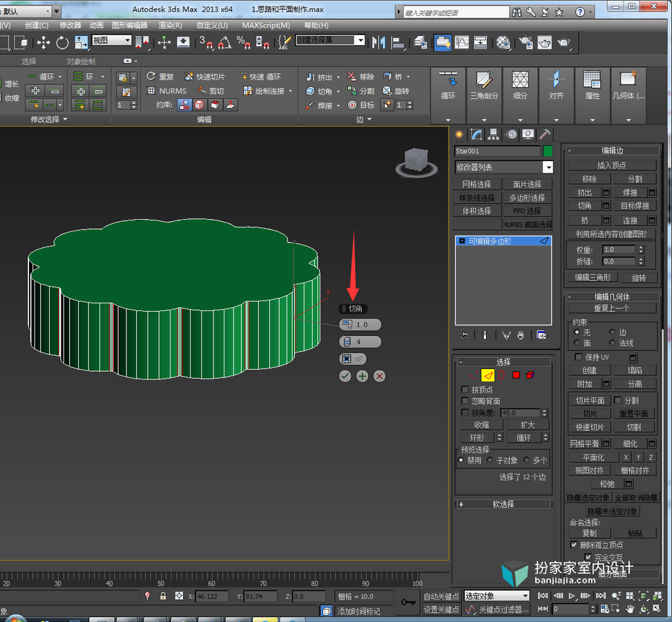The image size is (672, 622).
Task: Click the Mirror tool icon
Action: coord(379,42)
